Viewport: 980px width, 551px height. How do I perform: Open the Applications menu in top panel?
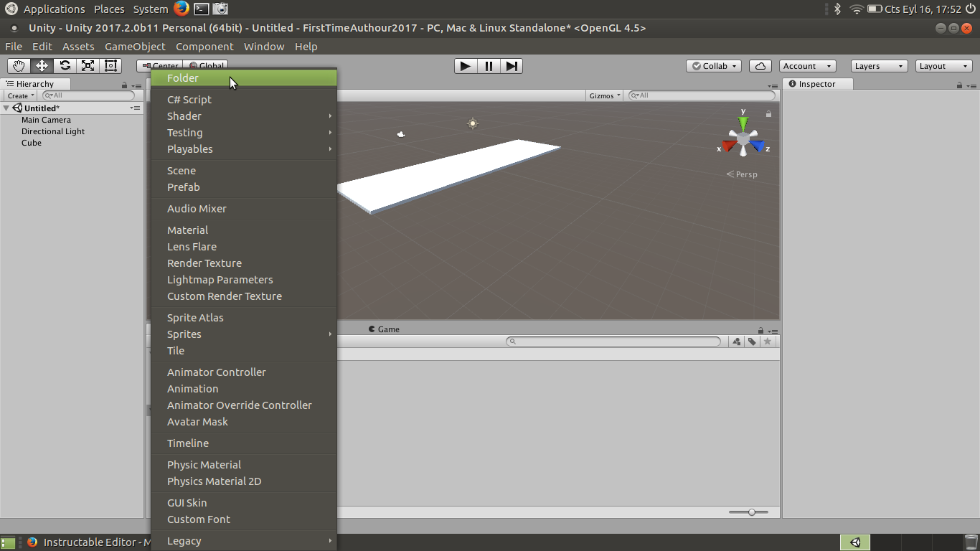(54, 9)
